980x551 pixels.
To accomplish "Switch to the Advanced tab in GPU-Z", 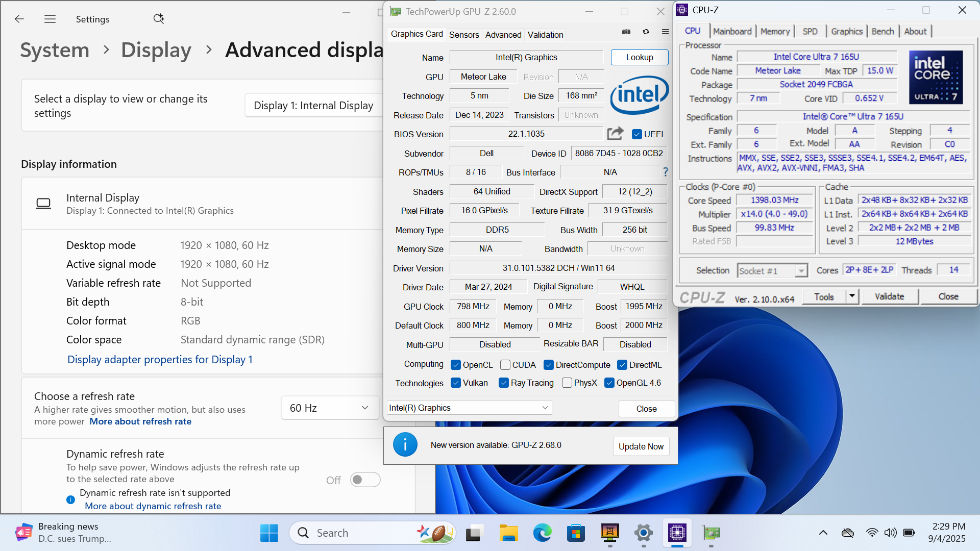I will [x=503, y=35].
